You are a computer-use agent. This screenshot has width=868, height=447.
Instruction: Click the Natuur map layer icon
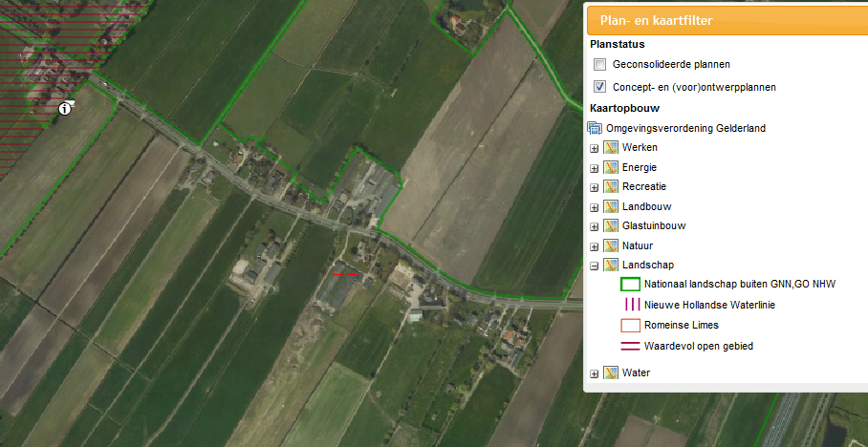point(611,246)
